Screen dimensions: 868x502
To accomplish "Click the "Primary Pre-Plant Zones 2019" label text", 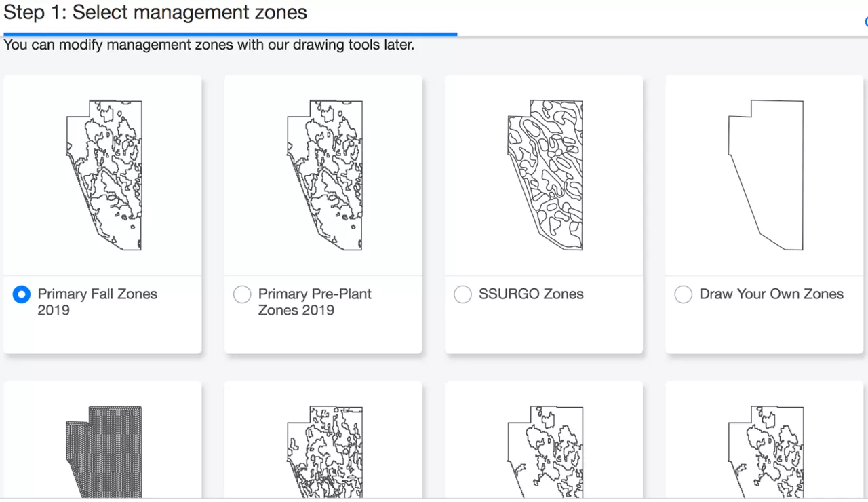I will (315, 302).
